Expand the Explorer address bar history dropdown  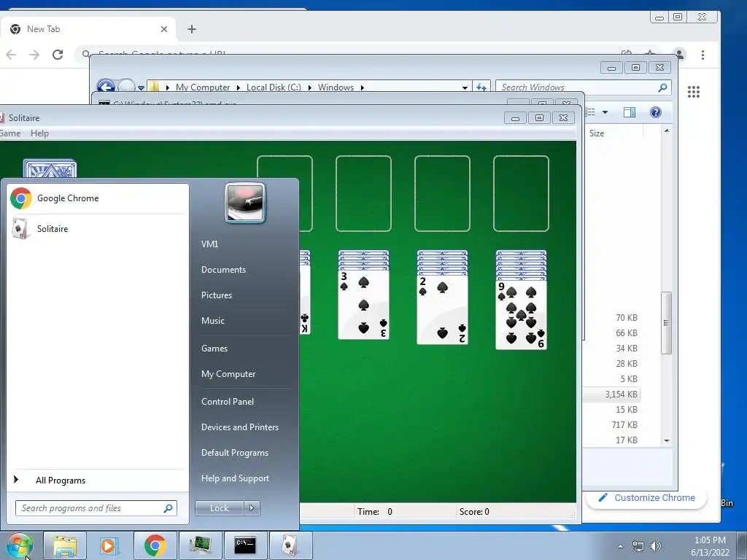pyautogui.click(x=465, y=87)
